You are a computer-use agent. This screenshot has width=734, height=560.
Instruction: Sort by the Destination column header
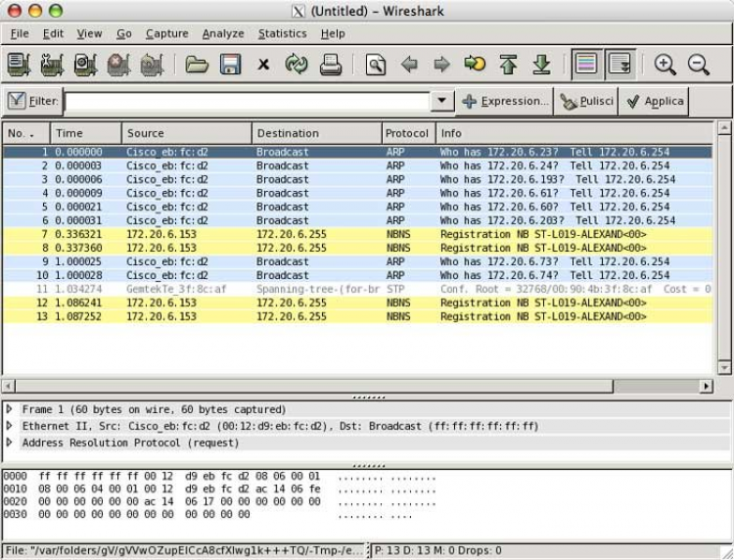tap(317, 133)
